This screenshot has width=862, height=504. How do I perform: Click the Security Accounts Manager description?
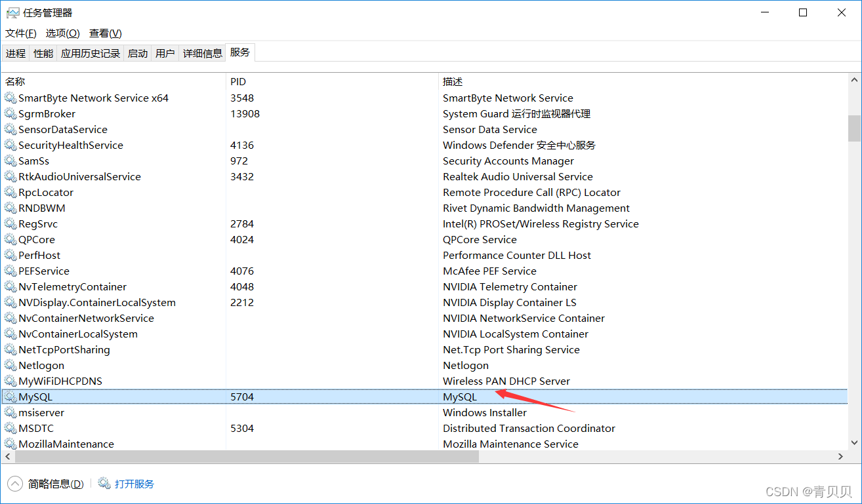(x=508, y=161)
